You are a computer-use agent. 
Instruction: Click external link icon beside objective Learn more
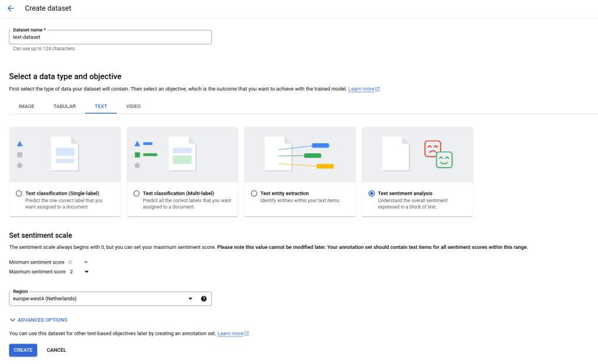pyautogui.click(x=378, y=89)
